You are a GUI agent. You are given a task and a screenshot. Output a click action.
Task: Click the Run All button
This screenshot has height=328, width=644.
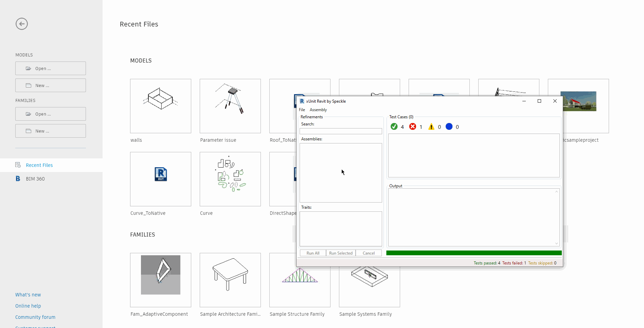(x=313, y=253)
